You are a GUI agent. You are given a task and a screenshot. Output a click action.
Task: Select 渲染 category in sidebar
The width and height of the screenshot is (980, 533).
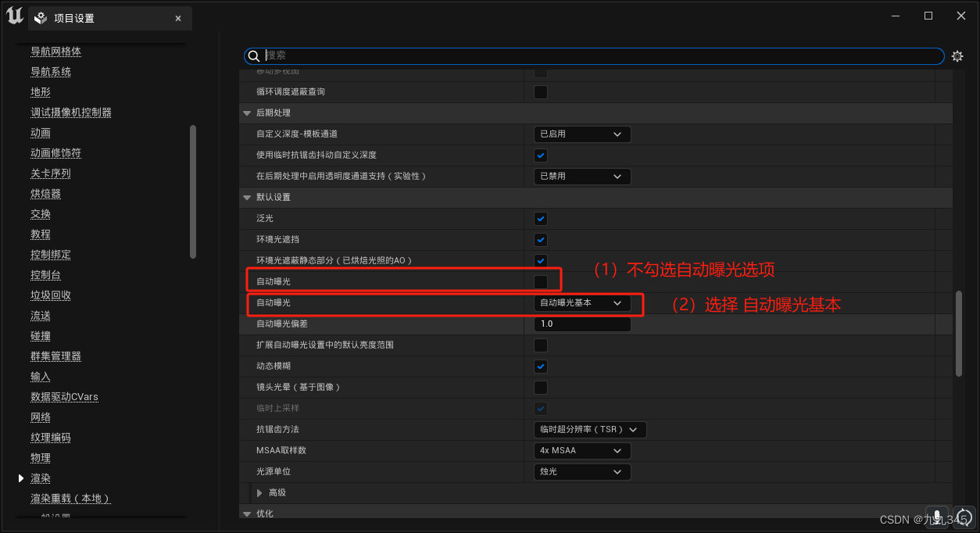(41, 478)
